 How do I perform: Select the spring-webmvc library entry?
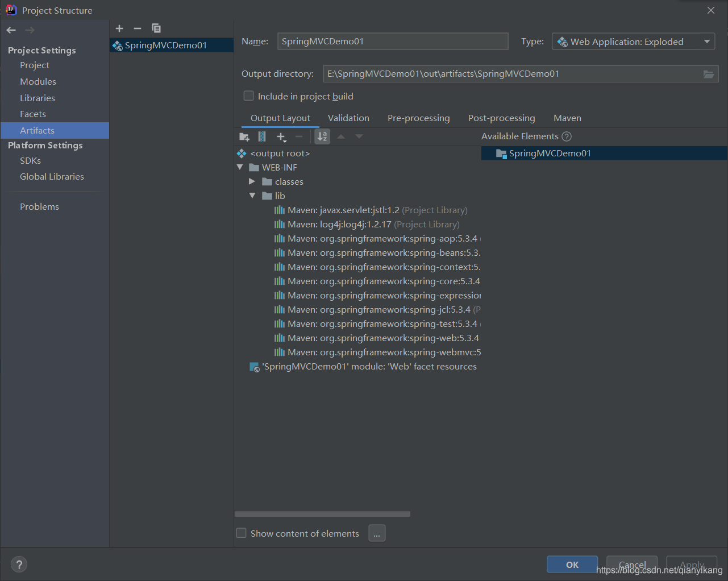pos(377,352)
